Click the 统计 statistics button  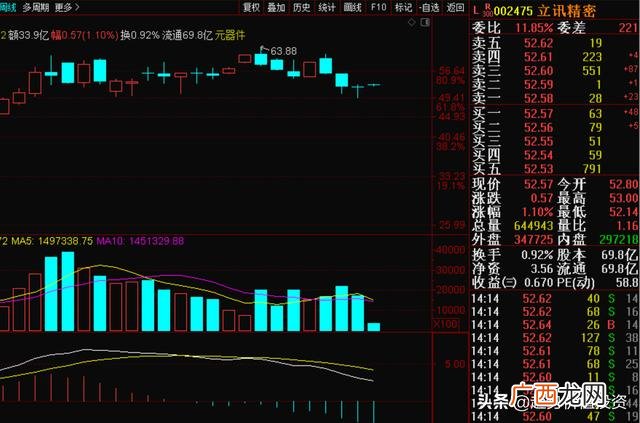pos(327,7)
